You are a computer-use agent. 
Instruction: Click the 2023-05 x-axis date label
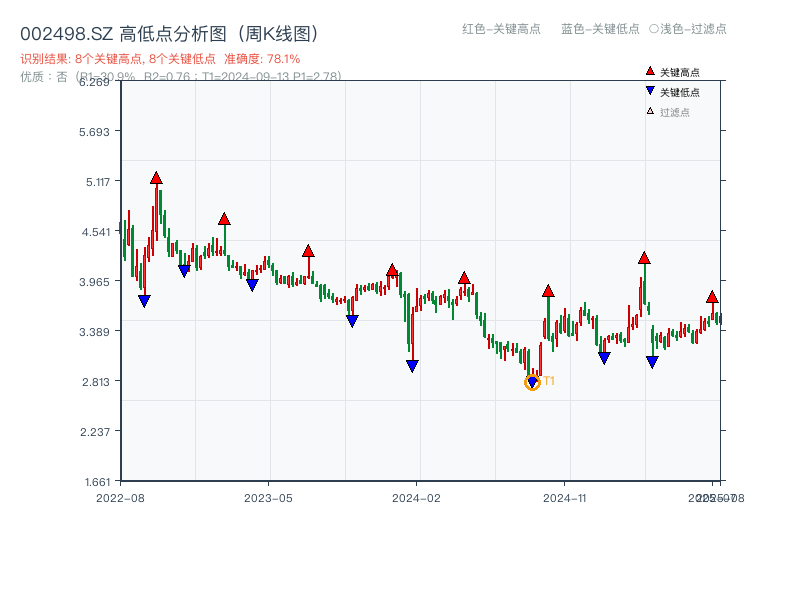coord(268,497)
